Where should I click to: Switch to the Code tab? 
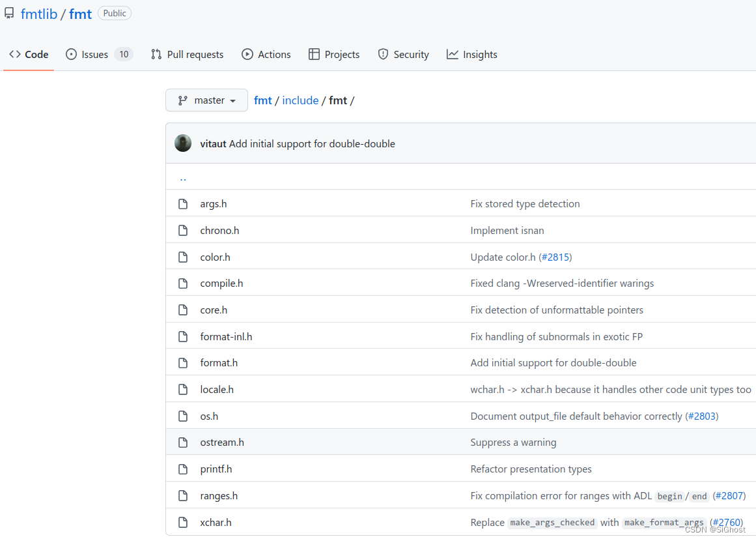tap(28, 54)
